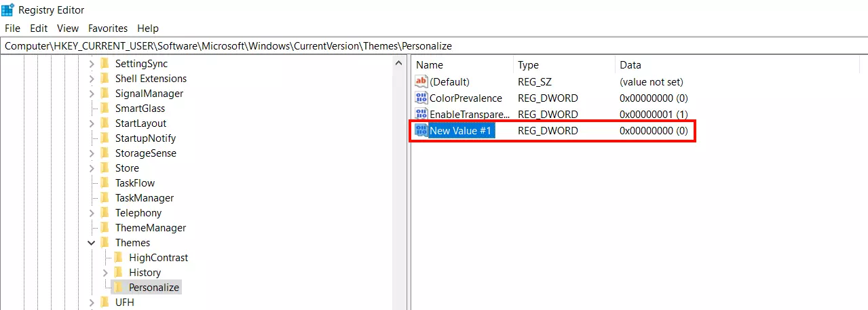The image size is (868, 310).
Task: Select the StartupNotify folder icon
Action: [x=105, y=138]
